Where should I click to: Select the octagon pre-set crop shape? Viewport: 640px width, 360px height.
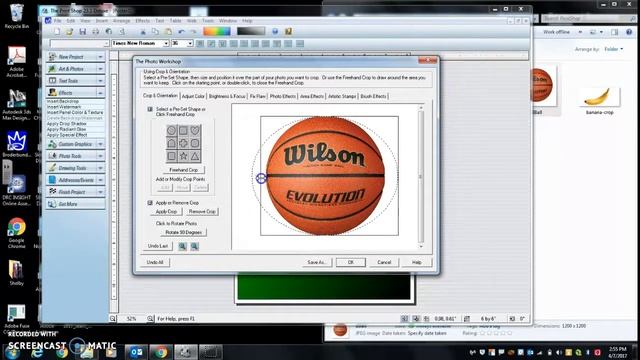pos(195,143)
